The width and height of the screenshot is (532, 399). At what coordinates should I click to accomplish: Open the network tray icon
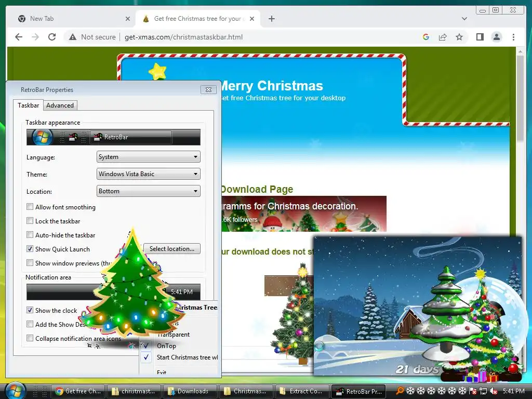[483, 391]
